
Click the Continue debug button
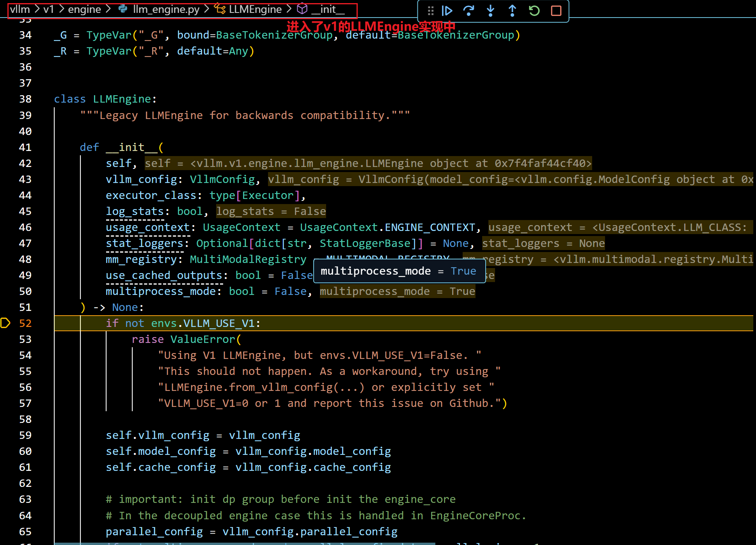(x=447, y=11)
